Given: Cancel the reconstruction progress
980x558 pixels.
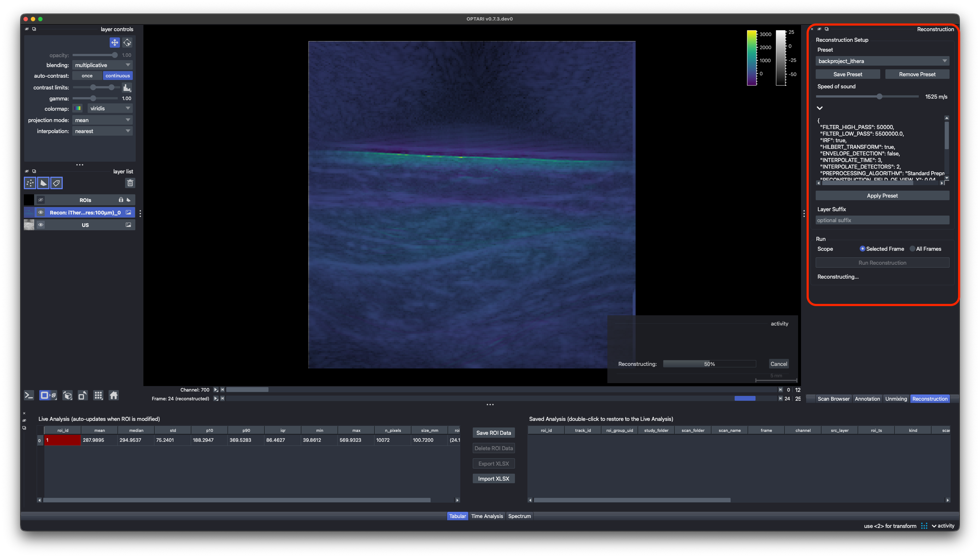Looking at the screenshot, I should click(778, 364).
